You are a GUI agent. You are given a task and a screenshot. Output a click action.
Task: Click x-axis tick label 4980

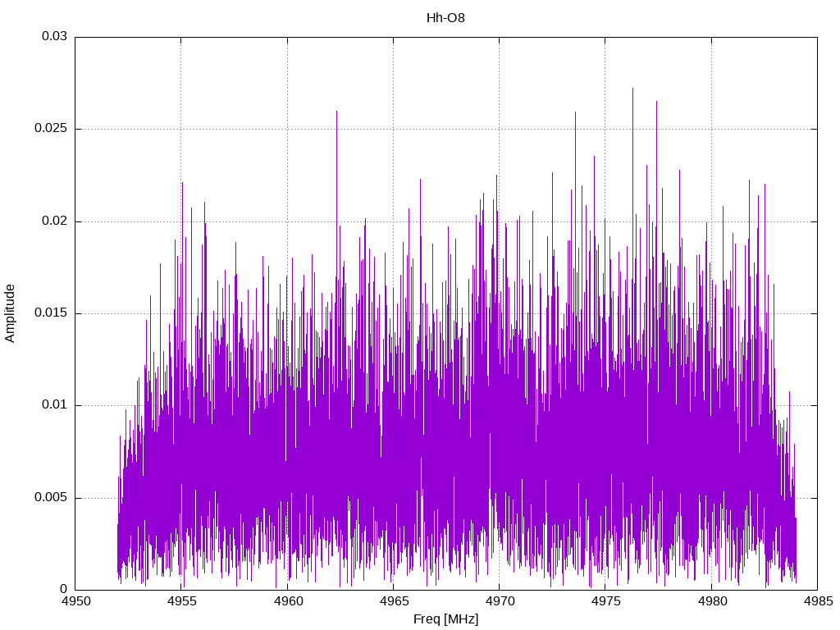712,601
